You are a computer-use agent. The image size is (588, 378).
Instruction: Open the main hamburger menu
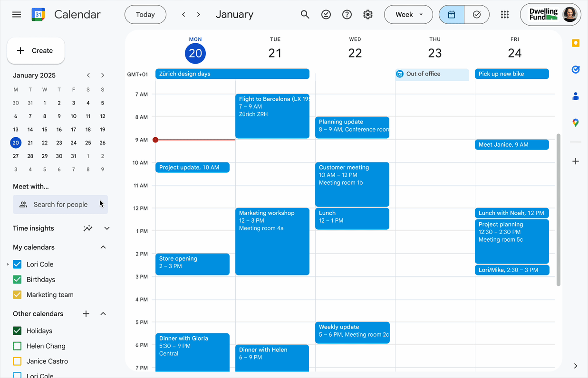coord(16,14)
